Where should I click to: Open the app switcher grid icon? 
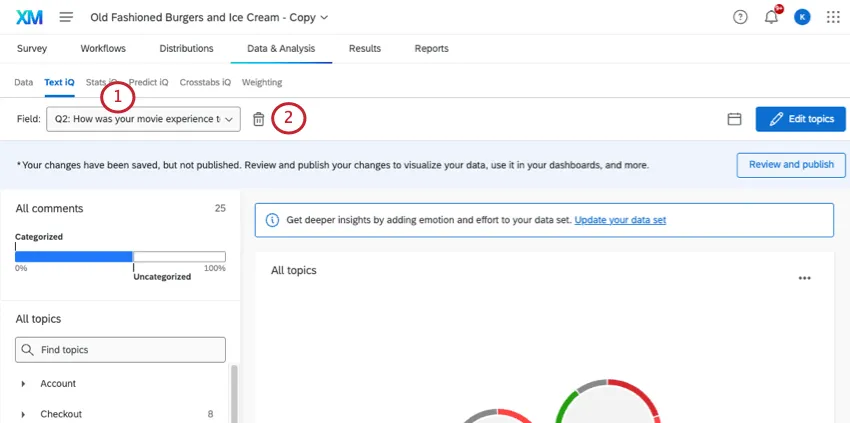(x=833, y=17)
